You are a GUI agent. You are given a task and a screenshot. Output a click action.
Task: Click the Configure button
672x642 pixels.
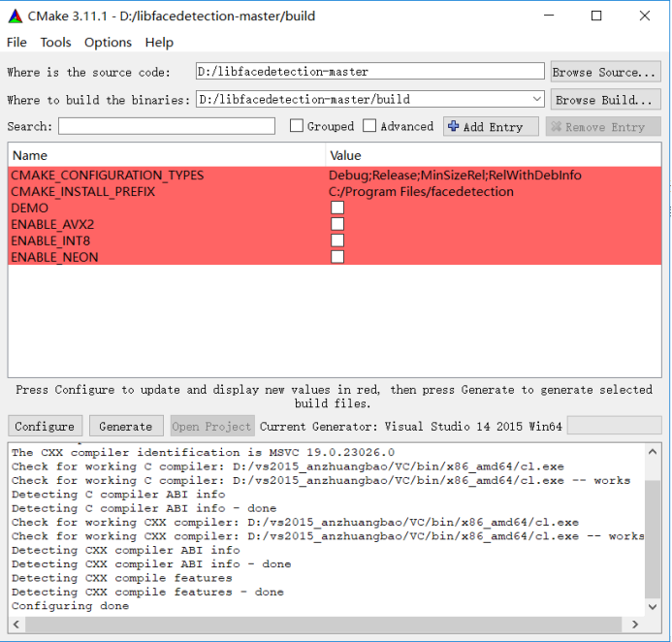(45, 427)
